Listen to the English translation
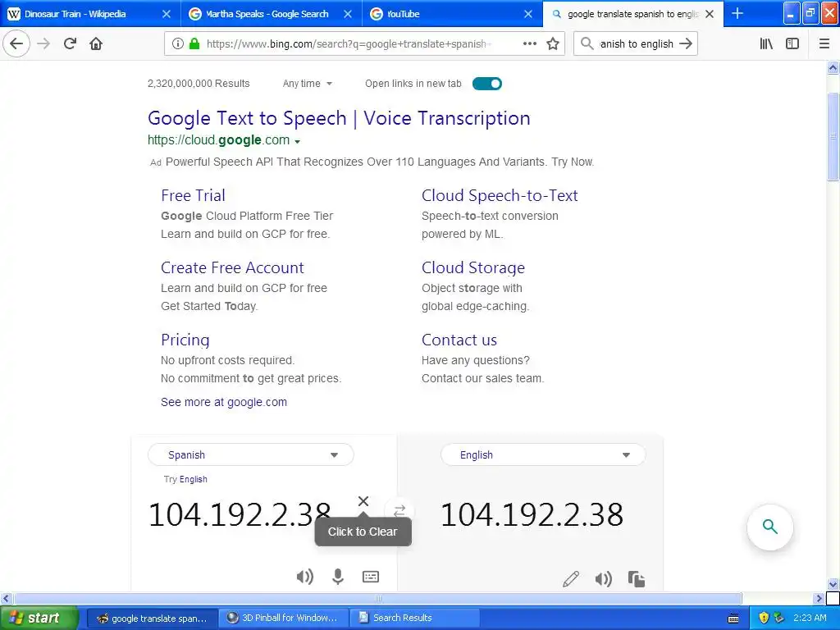 click(603, 578)
